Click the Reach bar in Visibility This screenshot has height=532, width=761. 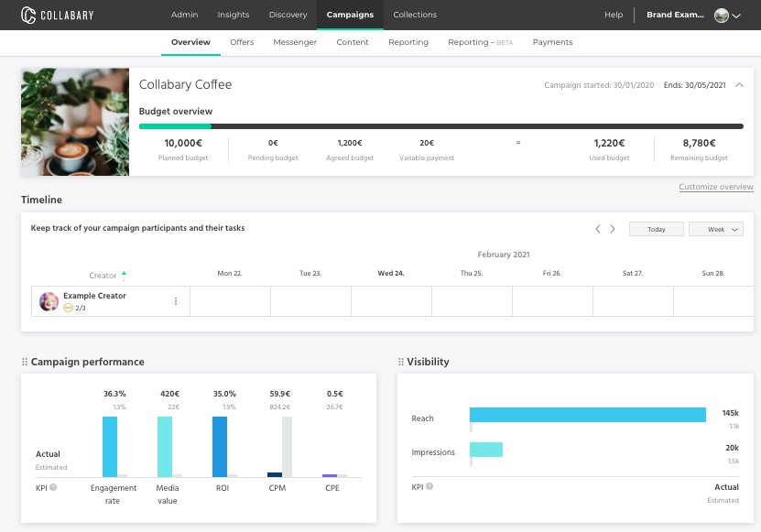coord(588,415)
